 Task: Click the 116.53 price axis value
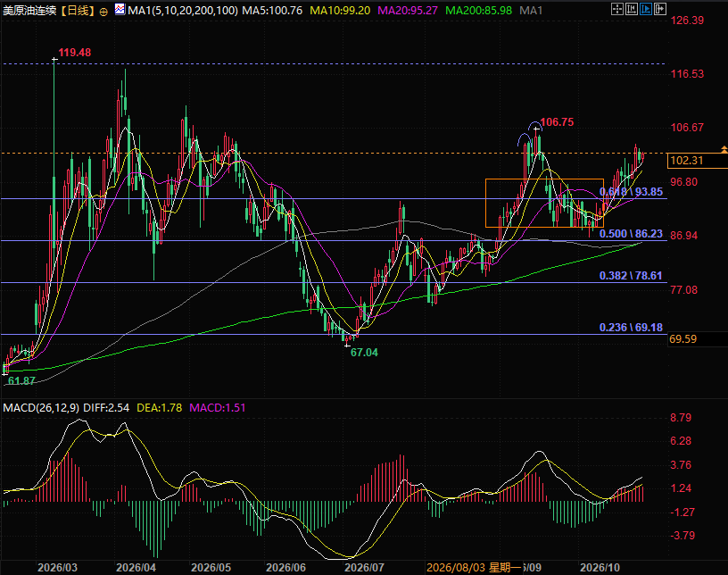pyautogui.click(x=687, y=74)
